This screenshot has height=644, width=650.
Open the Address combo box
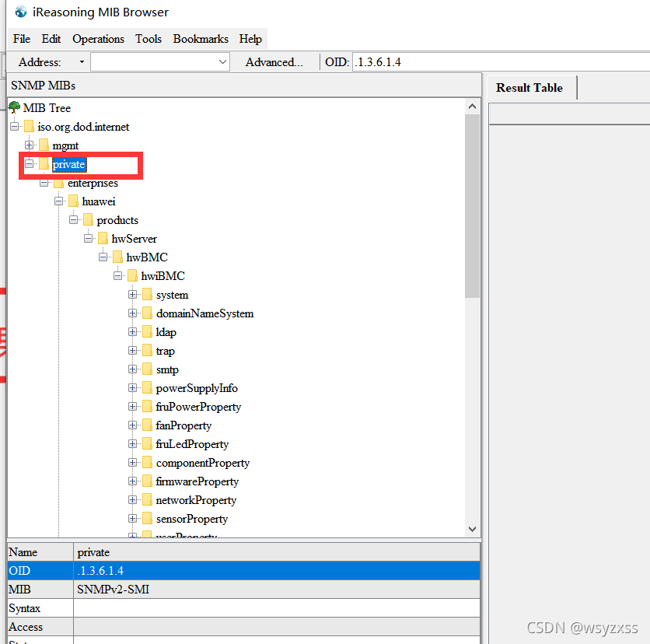[x=160, y=61]
